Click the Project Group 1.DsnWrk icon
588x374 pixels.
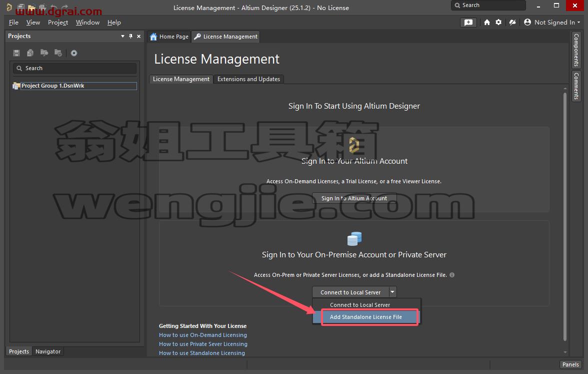coord(16,86)
